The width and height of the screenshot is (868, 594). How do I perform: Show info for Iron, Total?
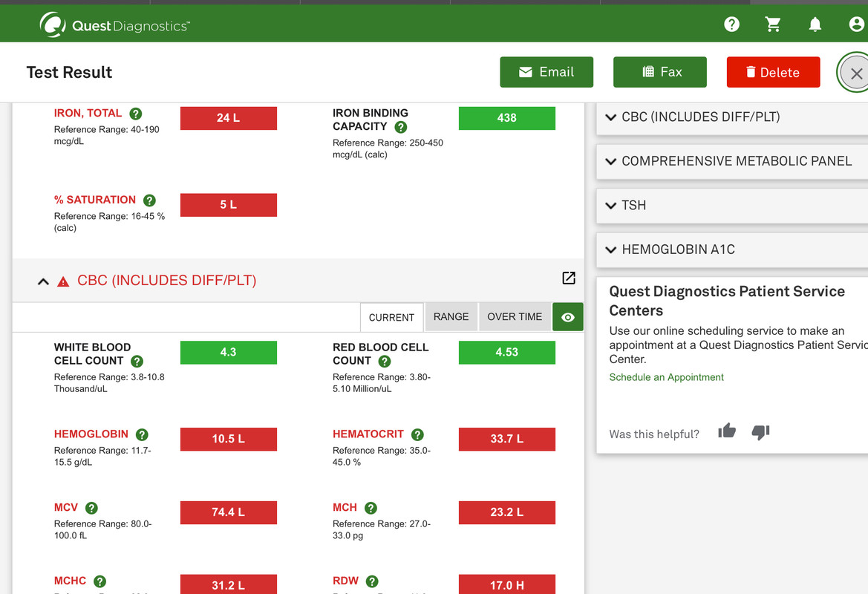(x=136, y=114)
